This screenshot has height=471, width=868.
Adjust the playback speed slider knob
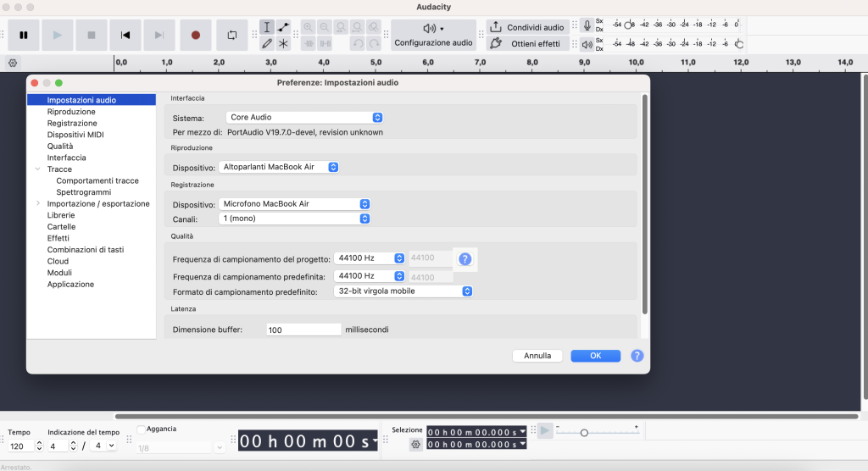click(x=584, y=432)
